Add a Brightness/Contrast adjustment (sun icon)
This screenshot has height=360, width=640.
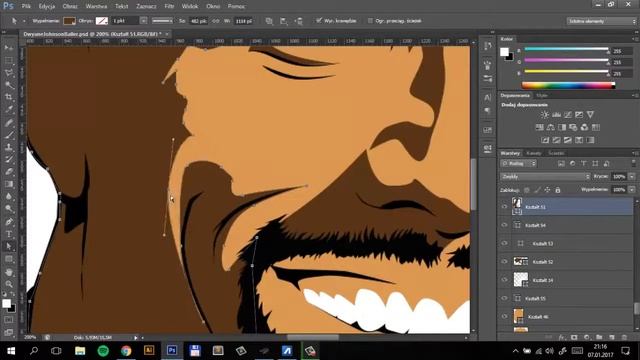click(x=544, y=115)
